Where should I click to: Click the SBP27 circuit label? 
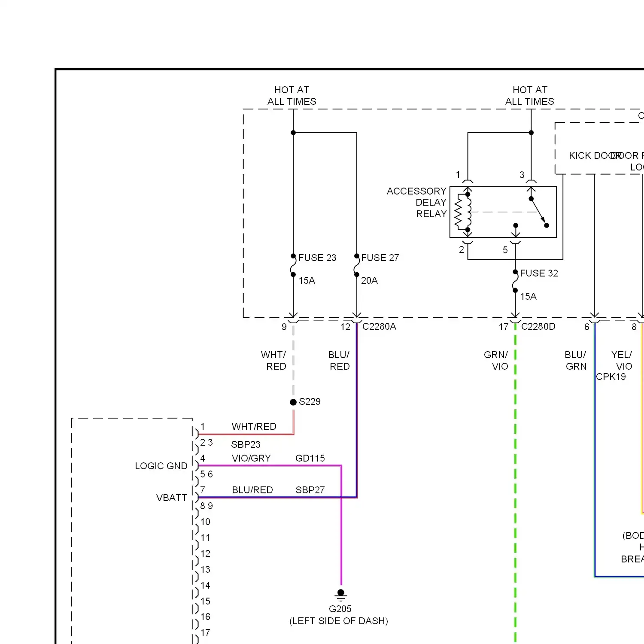point(310,490)
